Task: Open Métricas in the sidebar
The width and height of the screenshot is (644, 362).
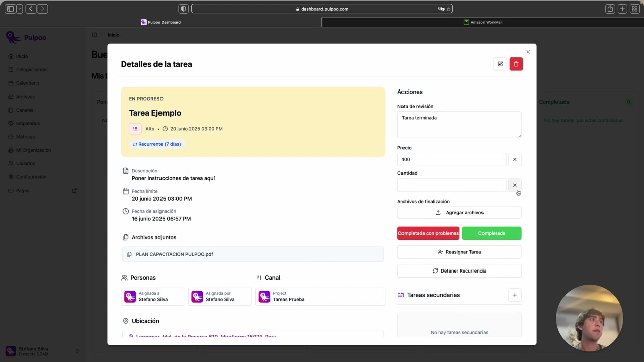Action: (25, 137)
